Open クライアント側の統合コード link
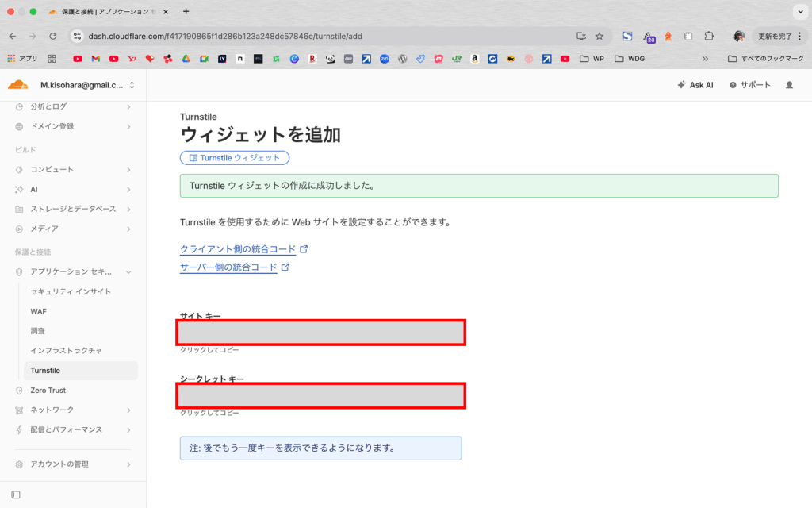 pos(238,249)
